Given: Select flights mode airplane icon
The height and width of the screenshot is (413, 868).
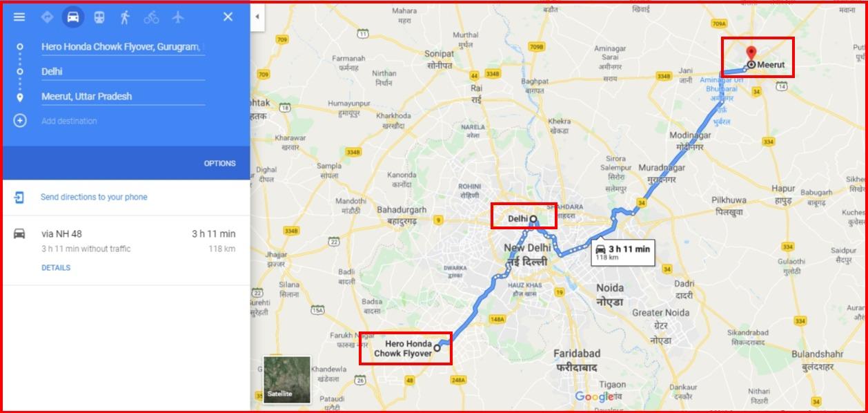Looking at the screenshot, I should [x=178, y=17].
